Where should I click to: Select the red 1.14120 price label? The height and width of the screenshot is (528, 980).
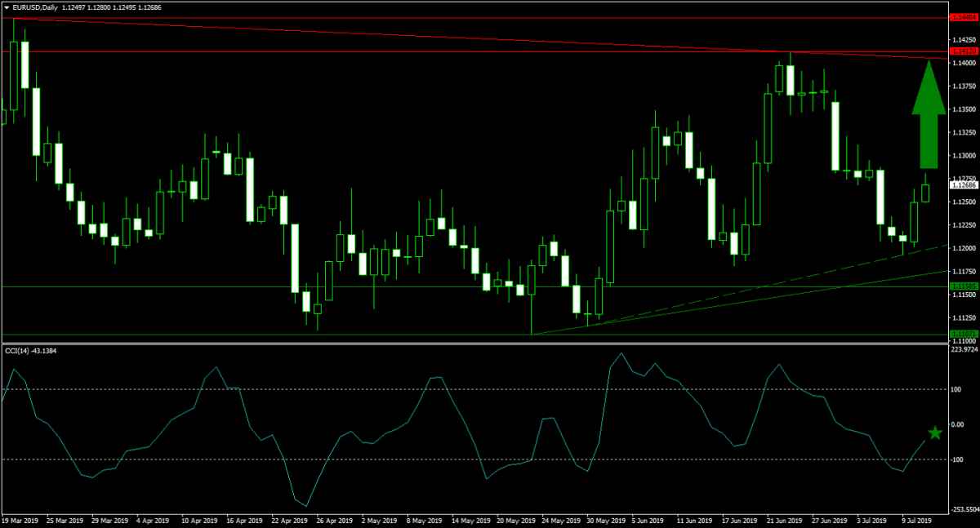point(964,51)
